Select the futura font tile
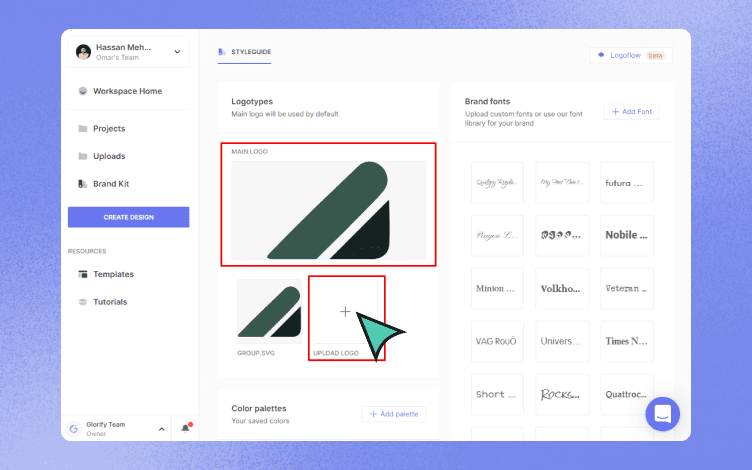752x470 pixels. coord(627,183)
